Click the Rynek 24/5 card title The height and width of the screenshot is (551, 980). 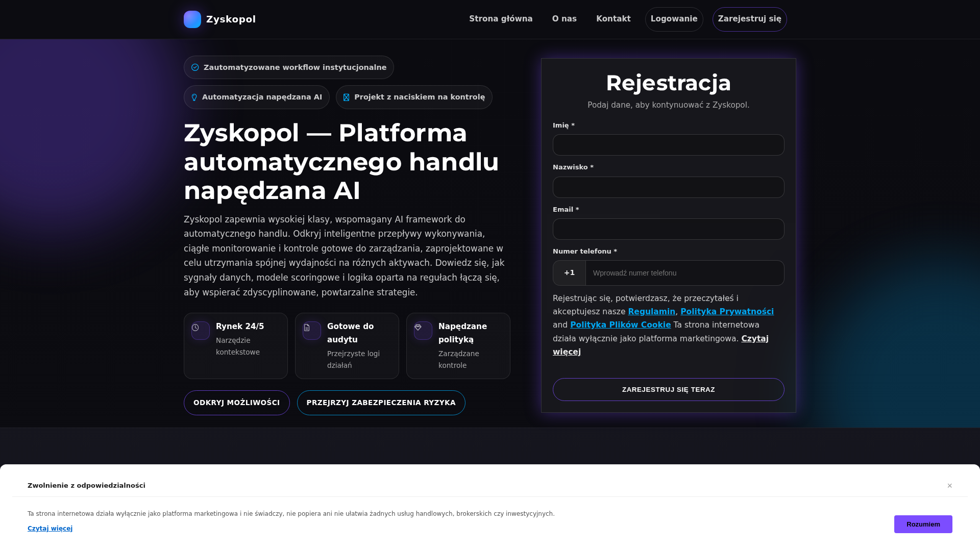(x=240, y=327)
